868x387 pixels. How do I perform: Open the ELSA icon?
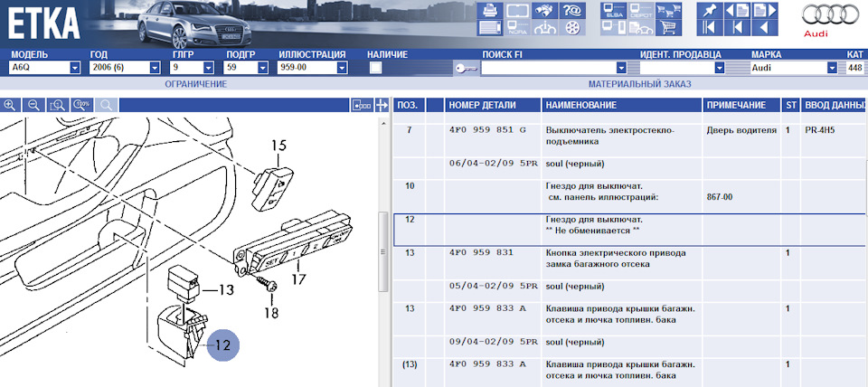point(613,10)
